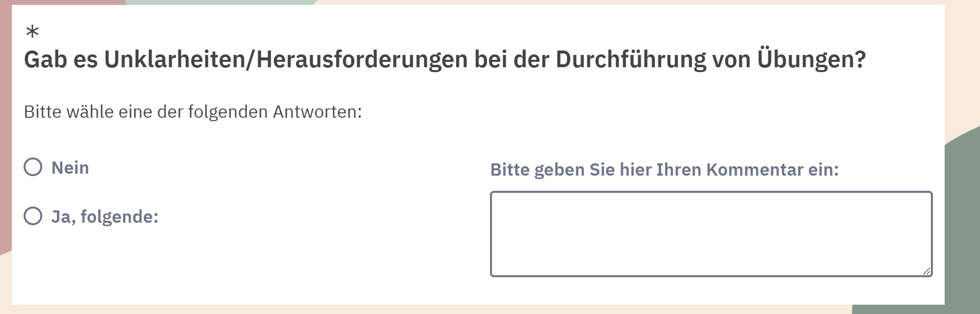The width and height of the screenshot is (980, 314).
Task: Select the "Ja, folgende:" radio button
Action: click(x=33, y=216)
